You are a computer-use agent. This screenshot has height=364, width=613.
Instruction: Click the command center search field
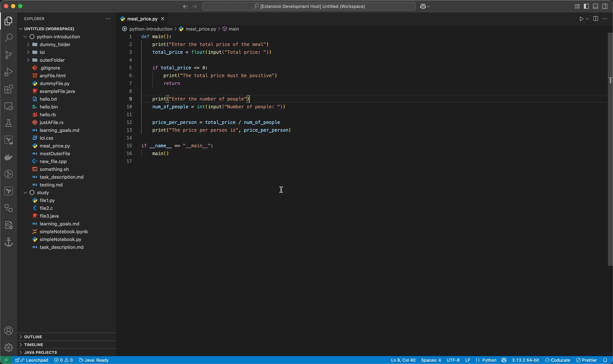(309, 6)
